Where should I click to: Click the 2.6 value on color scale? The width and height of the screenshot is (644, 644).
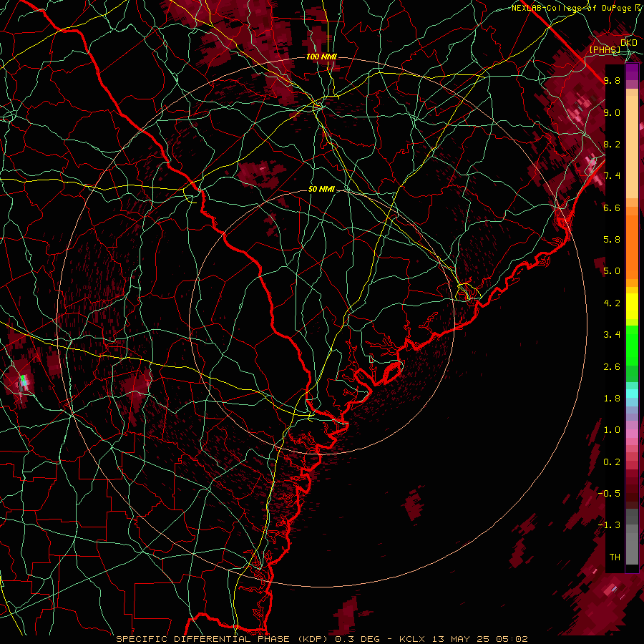coord(612,367)
